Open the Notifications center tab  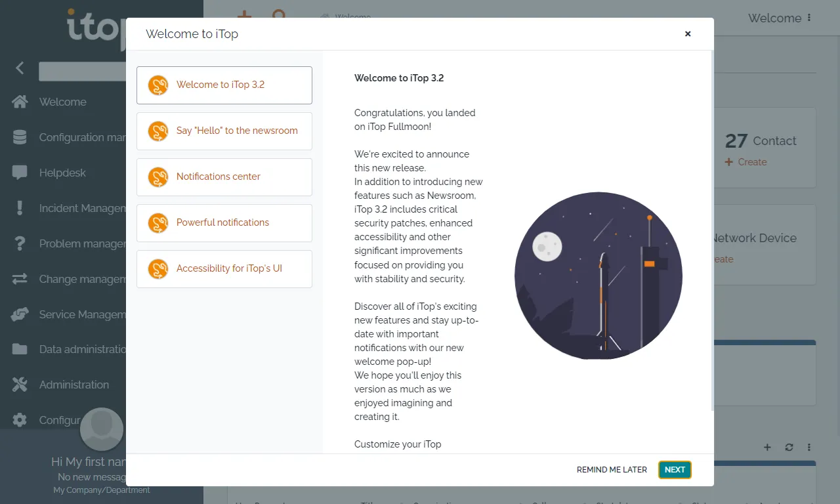point(224,177)
